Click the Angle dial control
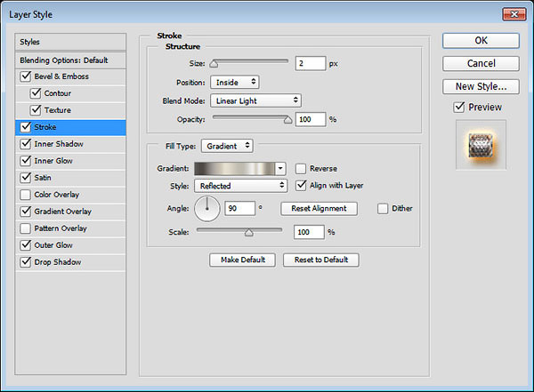Viewport: 534px width, 392px height. 206,209
